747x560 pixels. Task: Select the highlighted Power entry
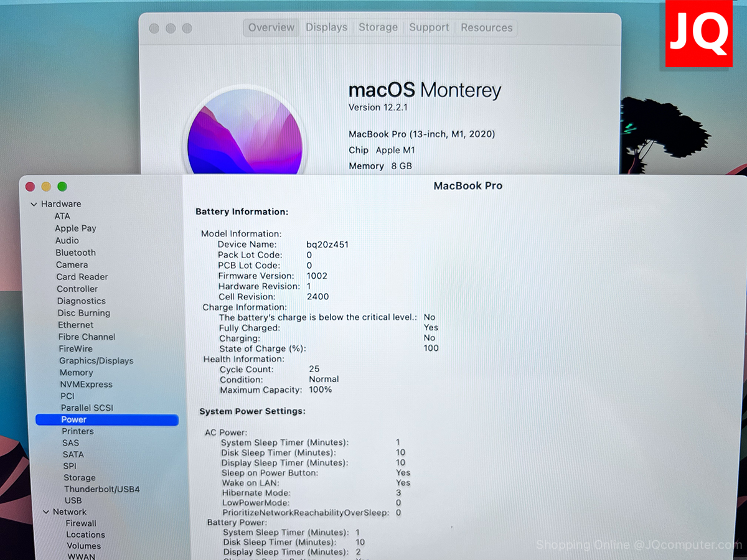pos(107,420)
